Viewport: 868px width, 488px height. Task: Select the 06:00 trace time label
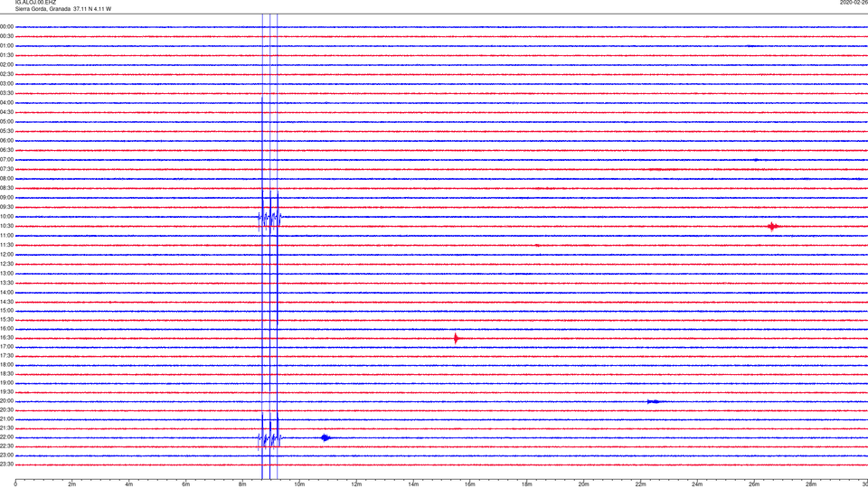(6, 141)
